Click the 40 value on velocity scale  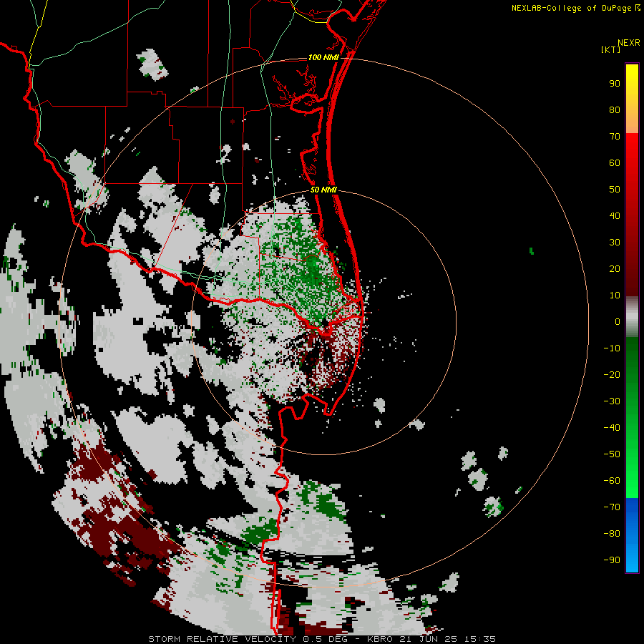point(615,216)
